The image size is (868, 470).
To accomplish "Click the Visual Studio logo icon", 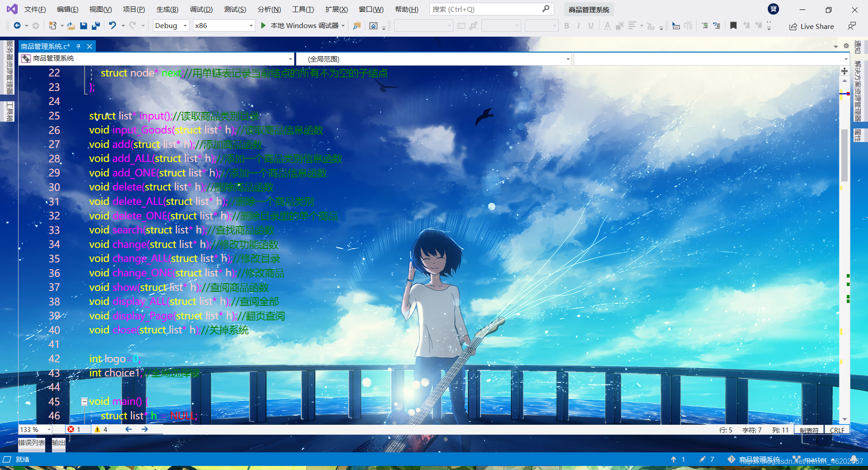I will (12, 9).
